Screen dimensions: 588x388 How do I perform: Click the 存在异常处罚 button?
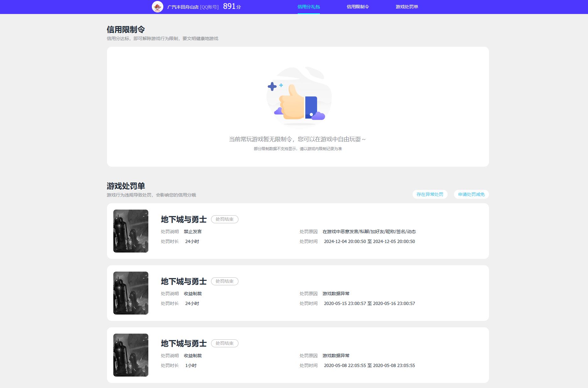click(430, 194)
